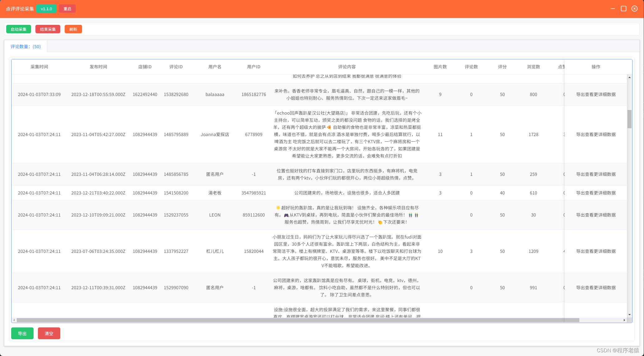Click the green 导出 export button
The width and height of the screenshot is (644, 356).
point(22,333)
